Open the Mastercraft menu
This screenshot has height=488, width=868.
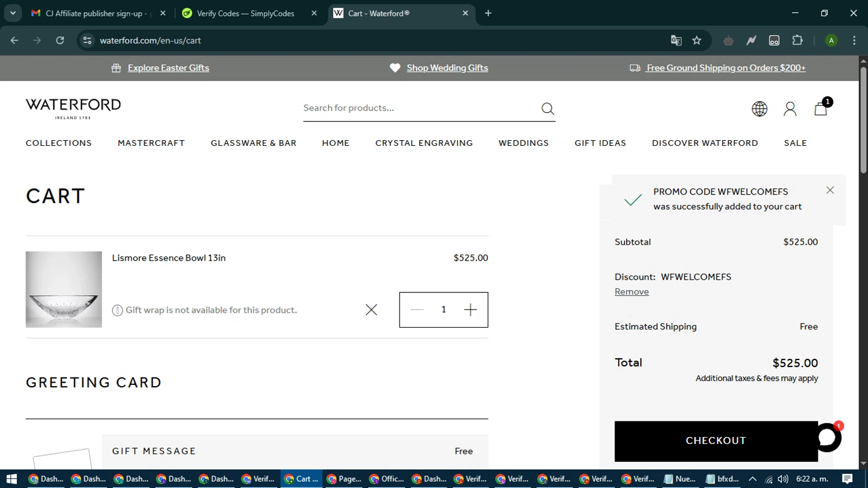[152, 143]
